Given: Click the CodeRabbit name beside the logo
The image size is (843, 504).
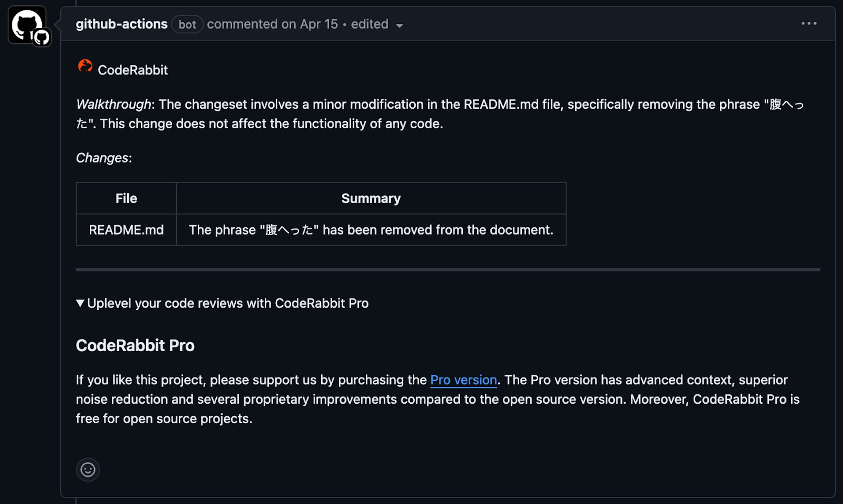Looking at the screenshot, I should 132,70.
